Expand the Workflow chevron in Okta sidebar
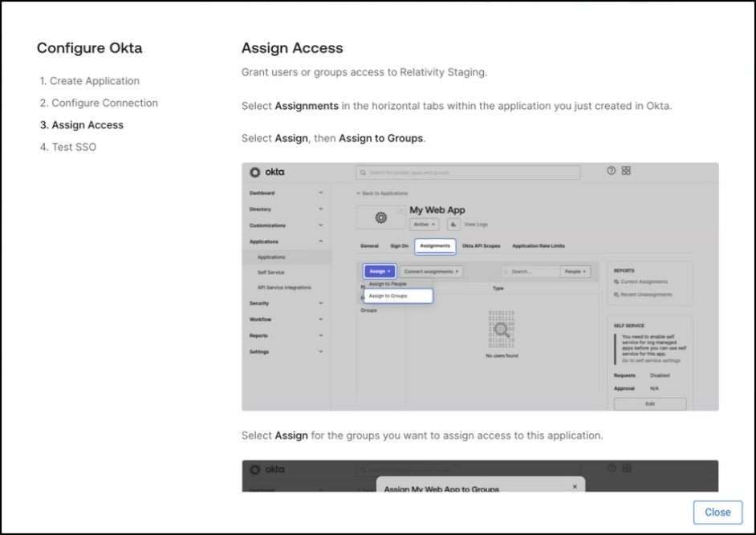The height and width of the screenshot is (535, 756). [321, 319]
